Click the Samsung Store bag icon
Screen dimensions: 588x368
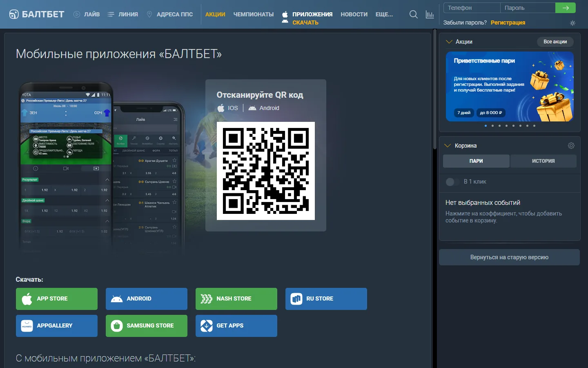(x=117, y=326)
